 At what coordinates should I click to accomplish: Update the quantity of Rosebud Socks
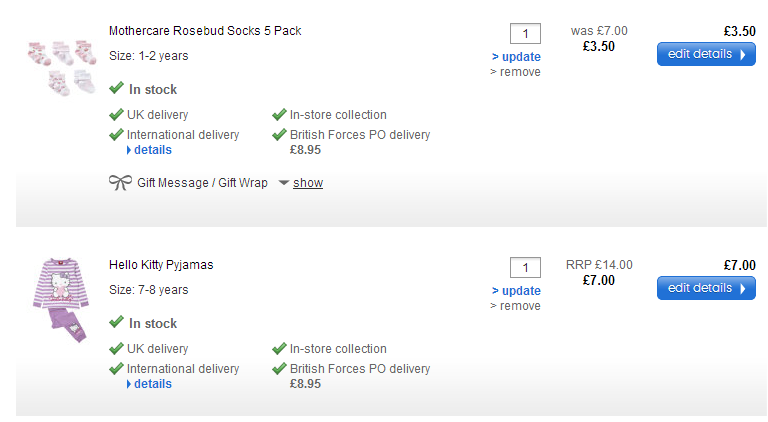point(516,56)
